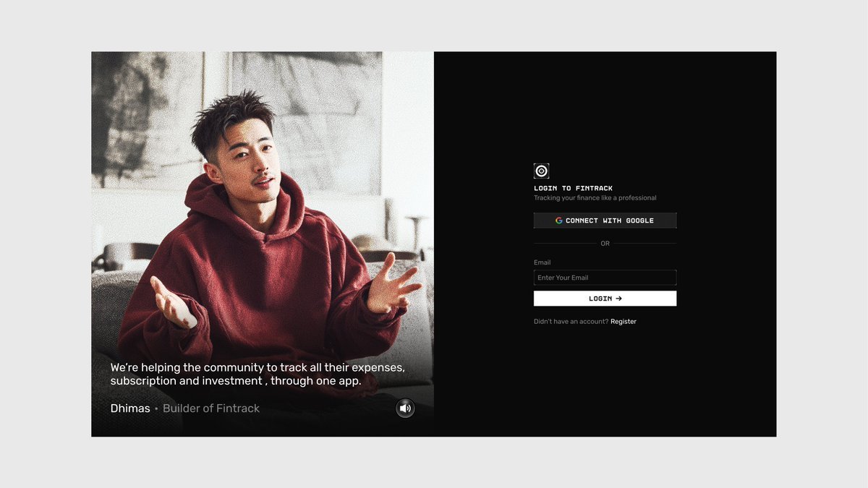Click the Google G logo icon
This screenshot has height=488, width=868.
pyautogui.click(x=559, y=221)
